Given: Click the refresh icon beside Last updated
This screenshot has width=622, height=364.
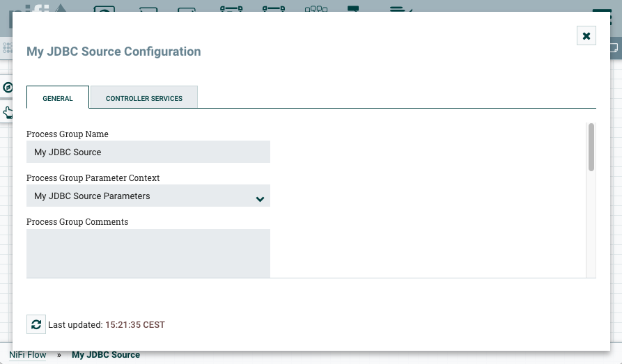Looking at the screenshot, I should point(36,324).
